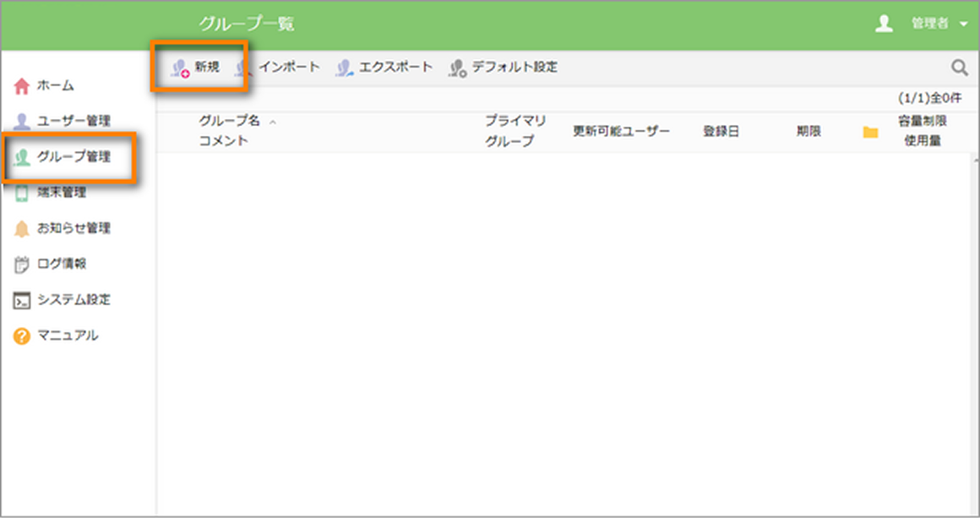Image resolution: width=980 pixels, height=518 pixels.
Task: Click the user silhouette icon in the header
Action: 884,24
